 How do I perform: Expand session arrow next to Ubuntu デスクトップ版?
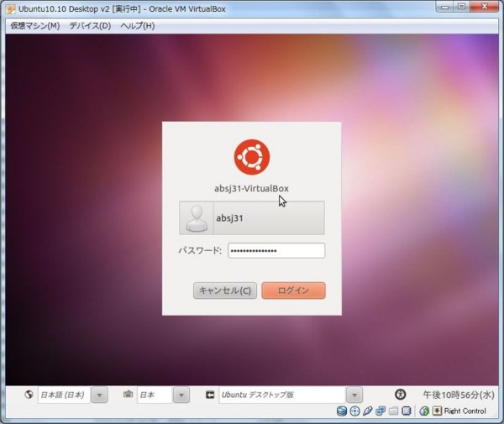tap(354, 395)
